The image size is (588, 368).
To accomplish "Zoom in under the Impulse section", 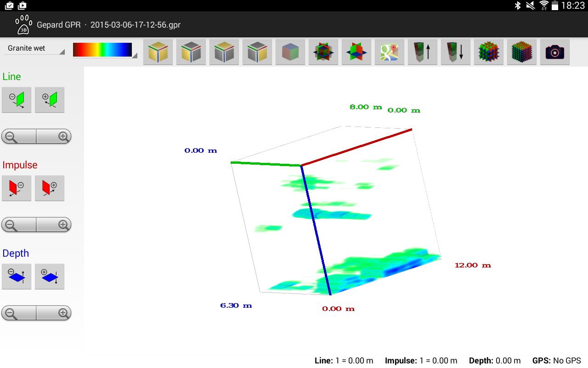I will [54, 225].
